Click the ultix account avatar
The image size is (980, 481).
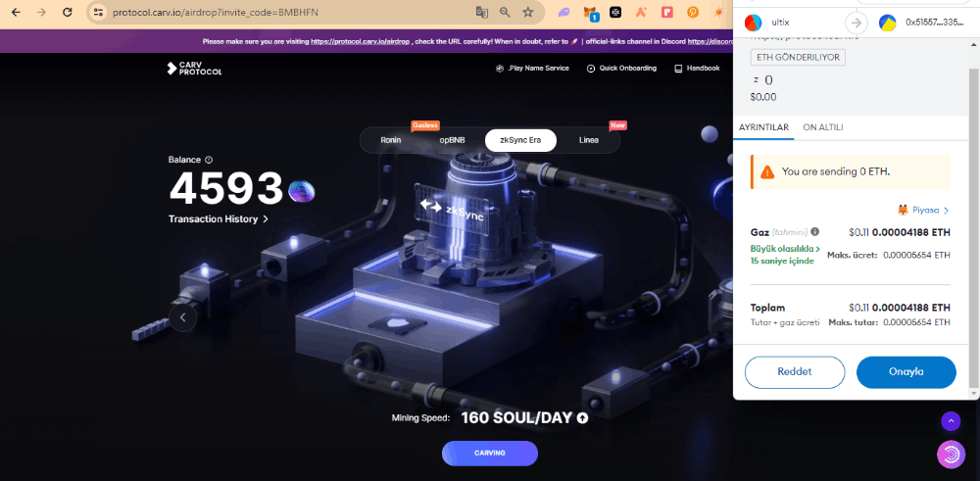[x=753, y=24]
